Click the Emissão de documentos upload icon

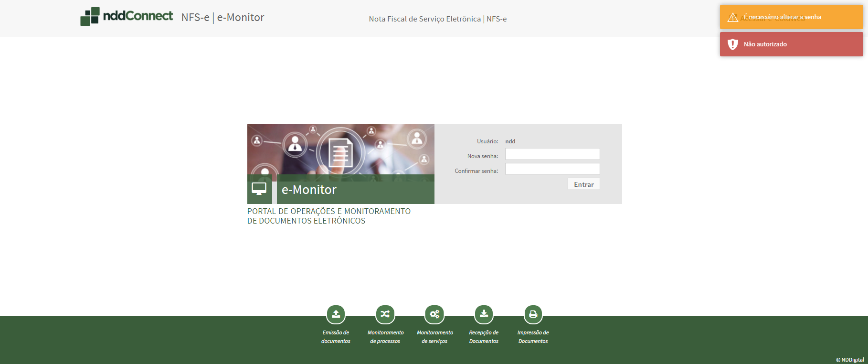pos(336,314)
